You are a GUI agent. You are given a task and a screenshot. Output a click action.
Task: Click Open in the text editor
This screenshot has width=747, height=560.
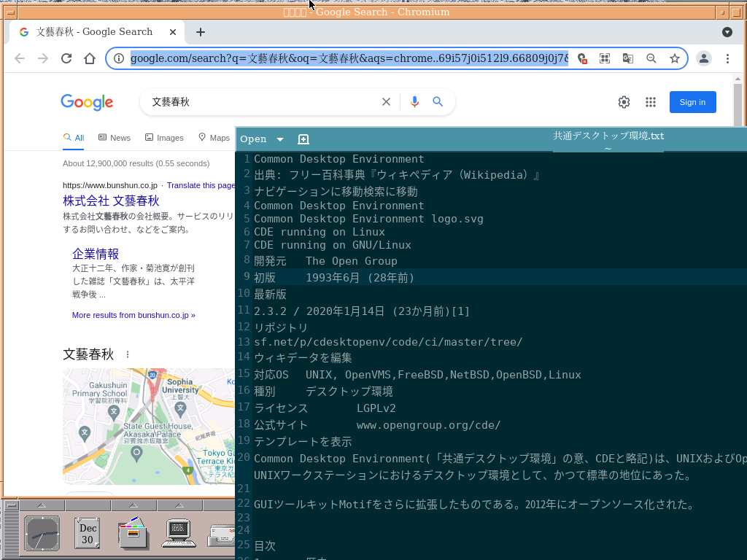253,139
